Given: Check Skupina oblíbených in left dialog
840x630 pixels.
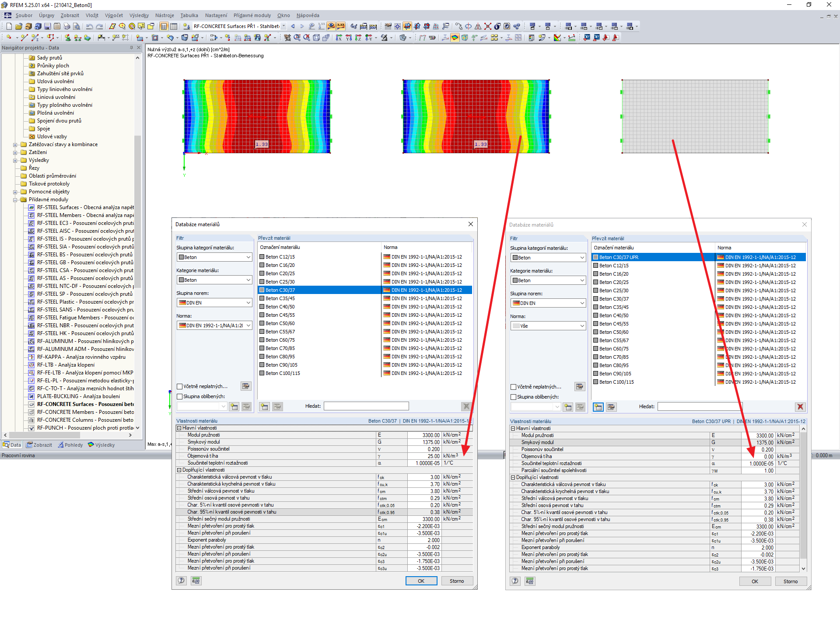Looking at the screenshot, I should coord(180,396).
